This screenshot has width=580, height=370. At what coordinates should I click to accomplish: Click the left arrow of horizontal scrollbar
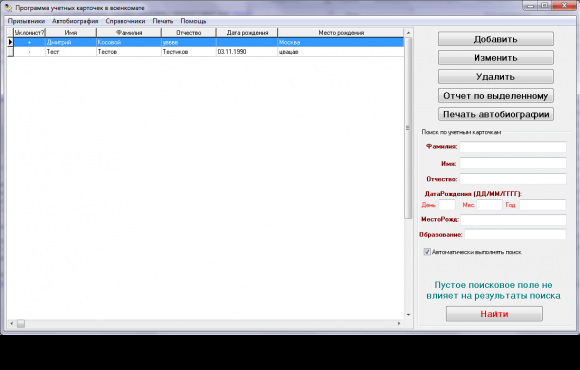click(x=12, y=323)
